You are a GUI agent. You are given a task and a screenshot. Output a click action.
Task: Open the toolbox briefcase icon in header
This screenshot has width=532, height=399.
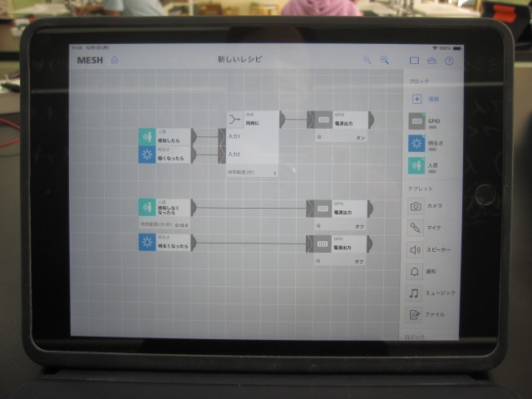click(431, 61)
